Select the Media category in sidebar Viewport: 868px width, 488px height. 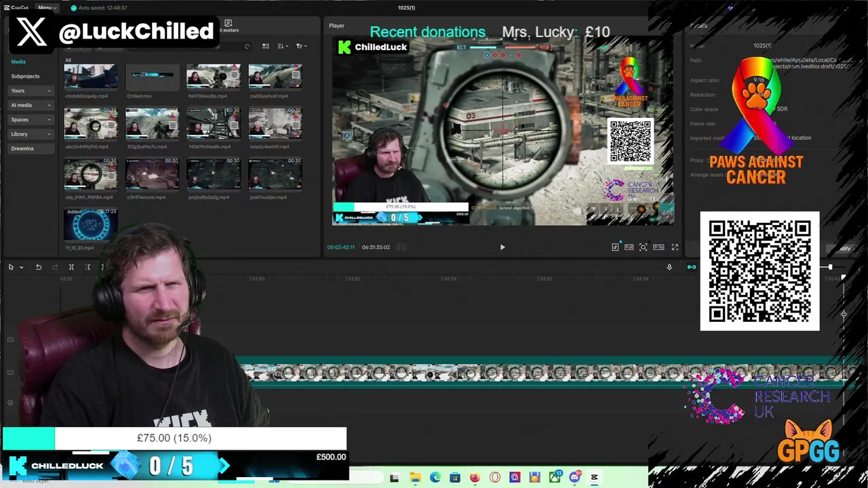pos(18,62)
